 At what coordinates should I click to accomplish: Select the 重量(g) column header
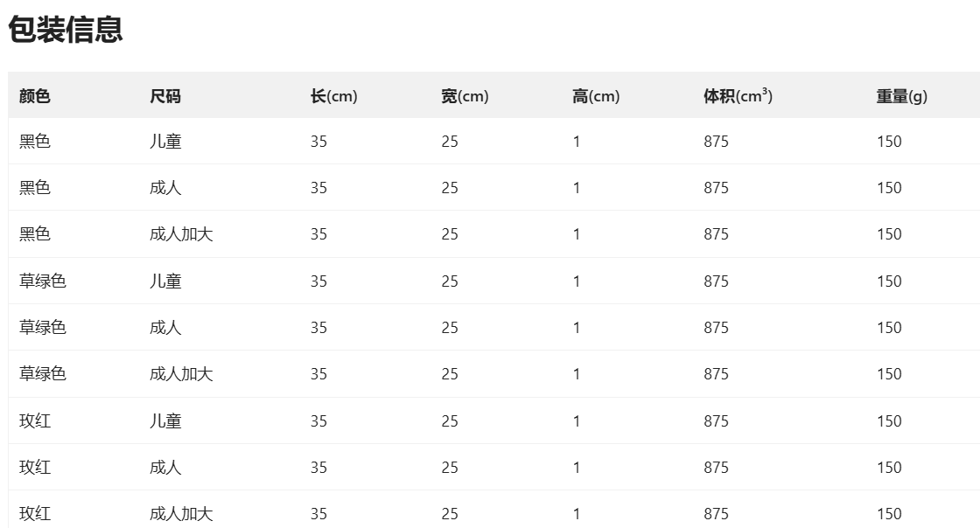pyautogui.click(x=901, y=96)
